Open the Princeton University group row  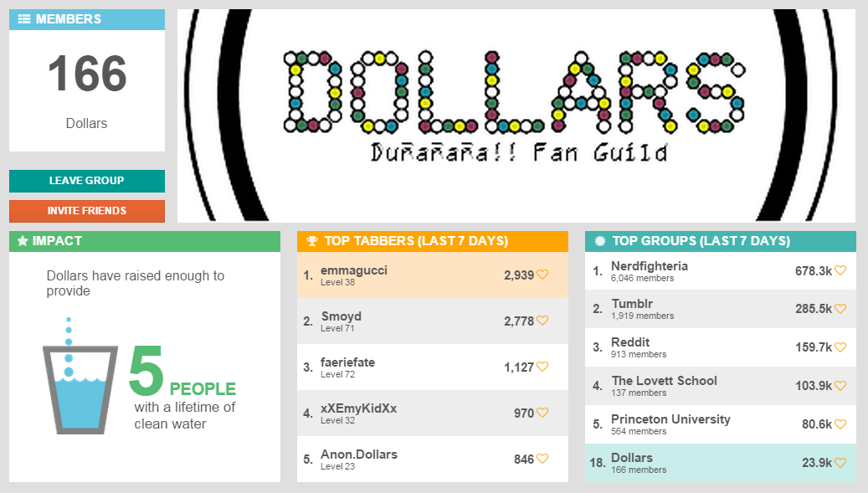tap(720, 424)
